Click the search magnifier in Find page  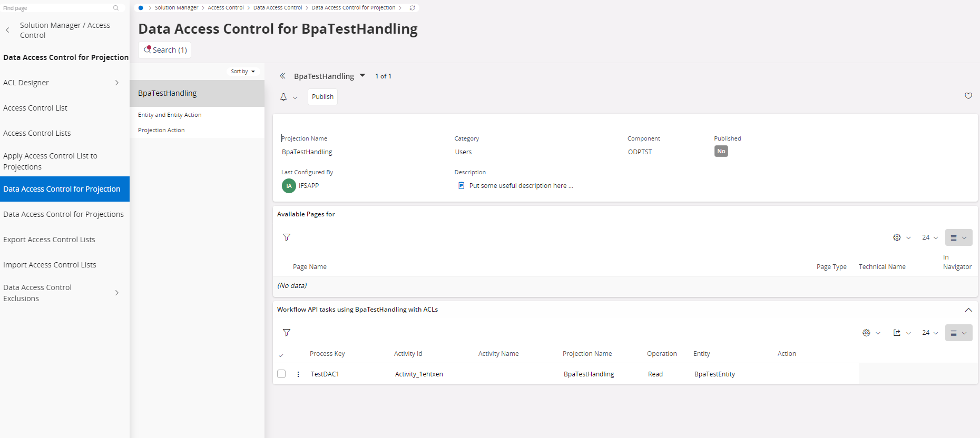point(116,8)
